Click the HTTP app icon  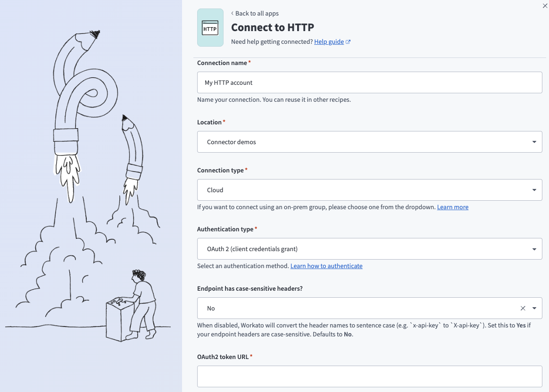pyautogui.click(x=210, y=27)
